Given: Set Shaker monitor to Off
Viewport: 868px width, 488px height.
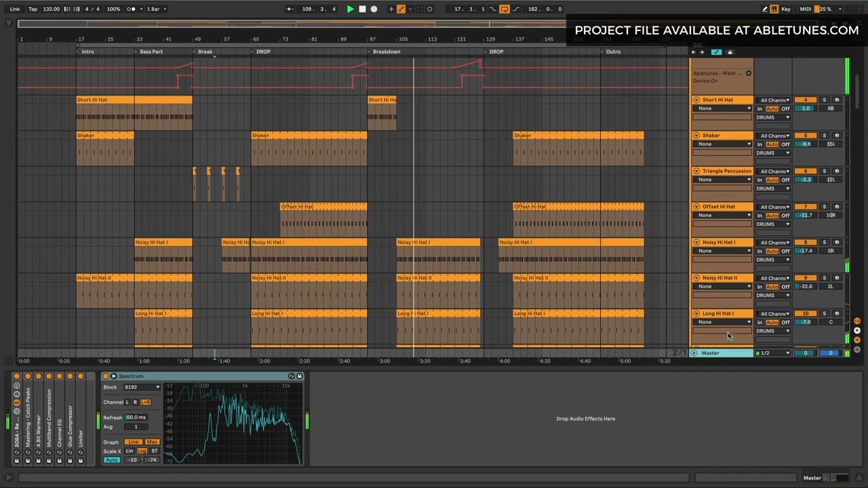Looking at the screenshot, I should tap(785, 144).
